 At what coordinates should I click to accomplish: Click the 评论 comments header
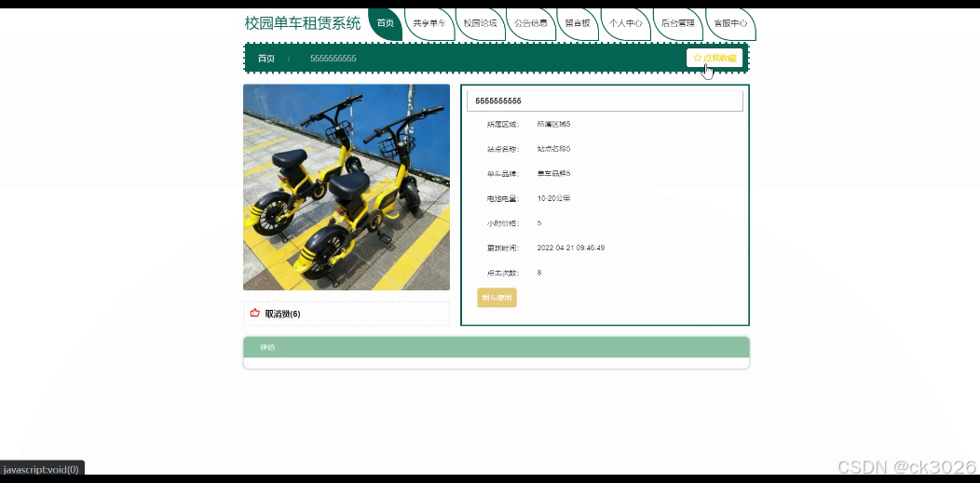pyautogui.click(x=497, y=347)
